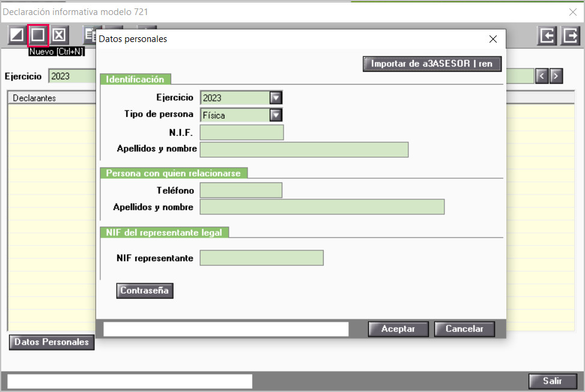Click Apellidos y nombre field of contact person
The width and height of the screenshot is (585, 392).
click(x=322, y=207)
